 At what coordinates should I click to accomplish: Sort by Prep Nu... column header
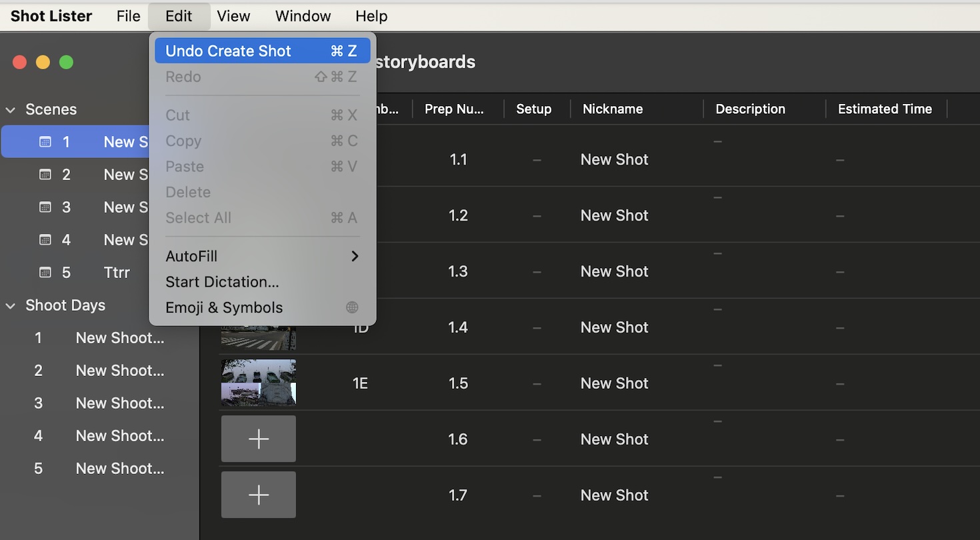click(455, 109)
